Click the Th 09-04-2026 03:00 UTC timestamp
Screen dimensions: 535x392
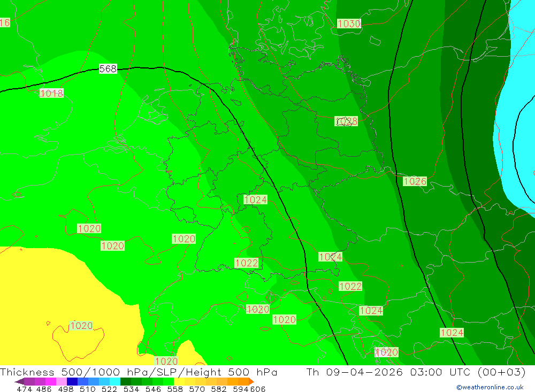click(416, 372)
